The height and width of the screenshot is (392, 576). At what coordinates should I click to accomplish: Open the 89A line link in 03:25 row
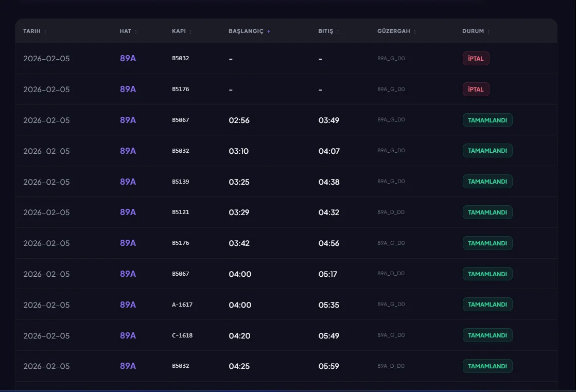click(x=128, y=182)
